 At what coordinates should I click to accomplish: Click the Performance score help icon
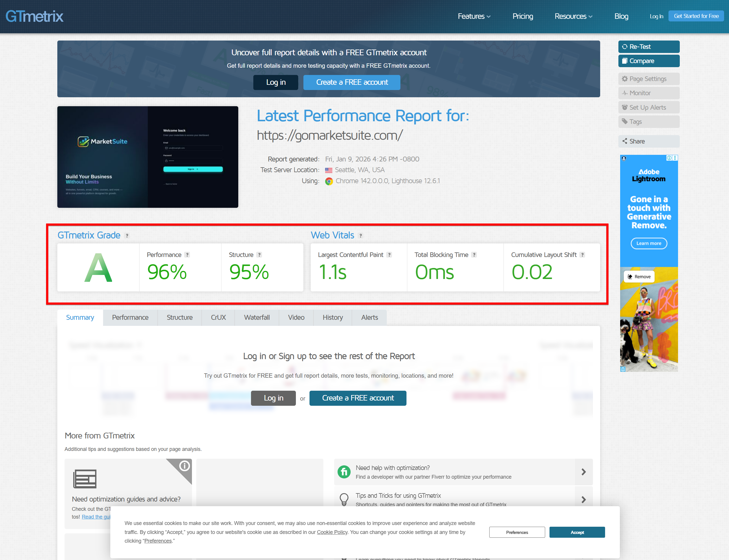187,255
